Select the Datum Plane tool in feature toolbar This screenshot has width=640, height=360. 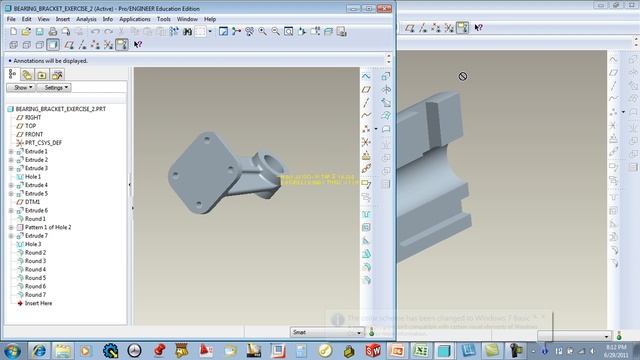[x=366, y=89]
